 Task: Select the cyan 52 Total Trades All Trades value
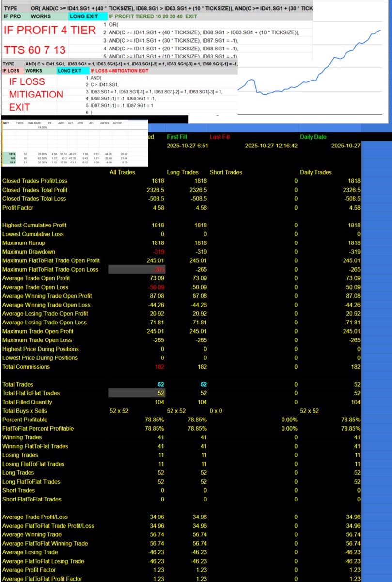point(161,384)
